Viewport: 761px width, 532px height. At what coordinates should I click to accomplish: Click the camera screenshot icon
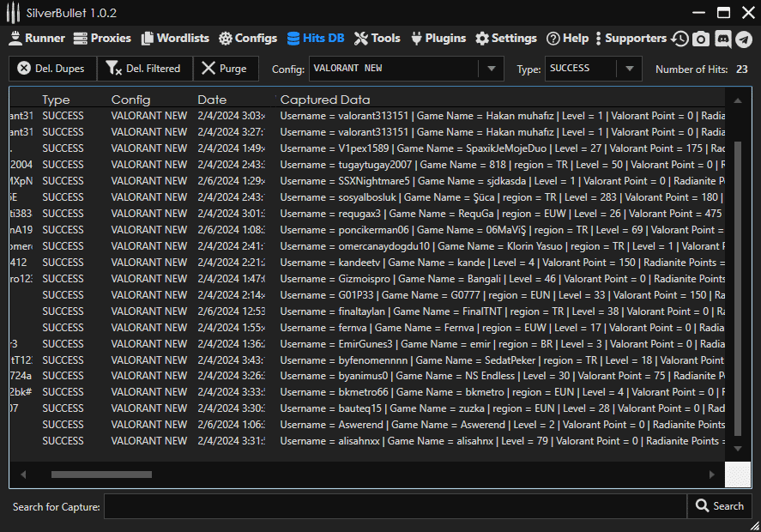click(x=701, y=39)
